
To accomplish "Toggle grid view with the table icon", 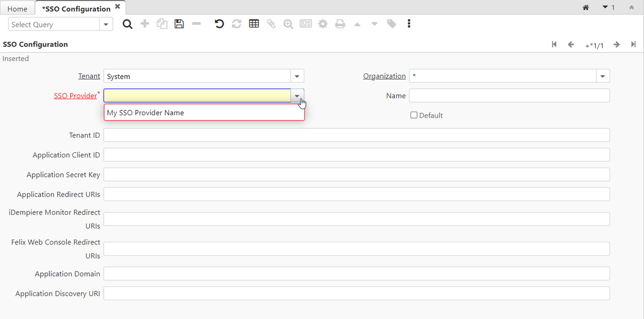I will coord(254,24).
